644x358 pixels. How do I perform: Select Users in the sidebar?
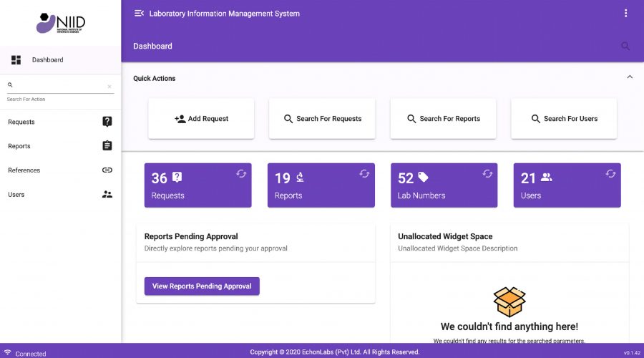[x=60, y=194]
